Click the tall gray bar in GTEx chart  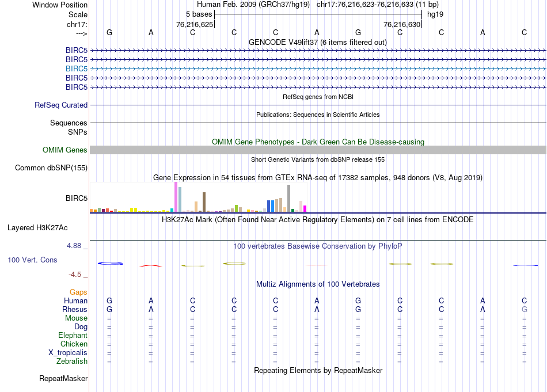point(289,199)
